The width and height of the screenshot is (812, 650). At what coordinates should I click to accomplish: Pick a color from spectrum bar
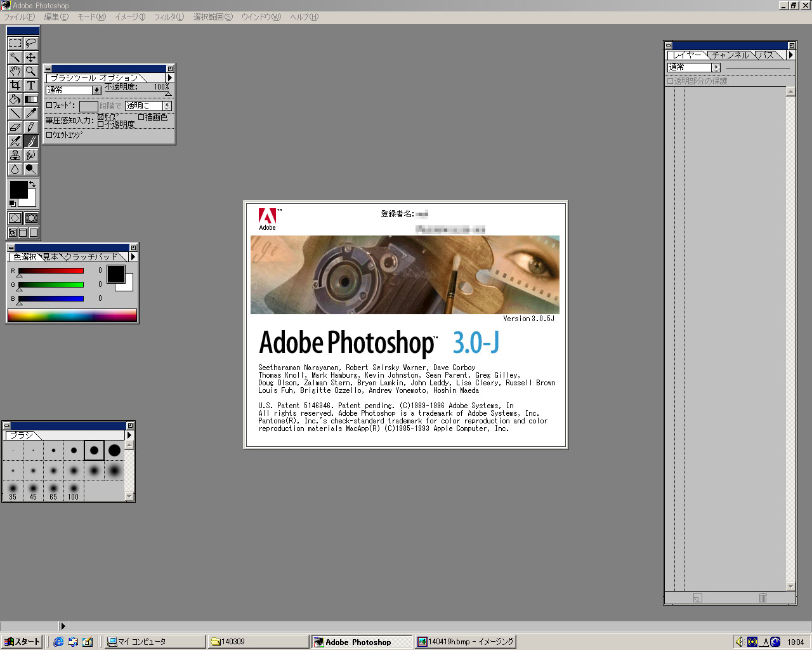click(x=72, y=315)
